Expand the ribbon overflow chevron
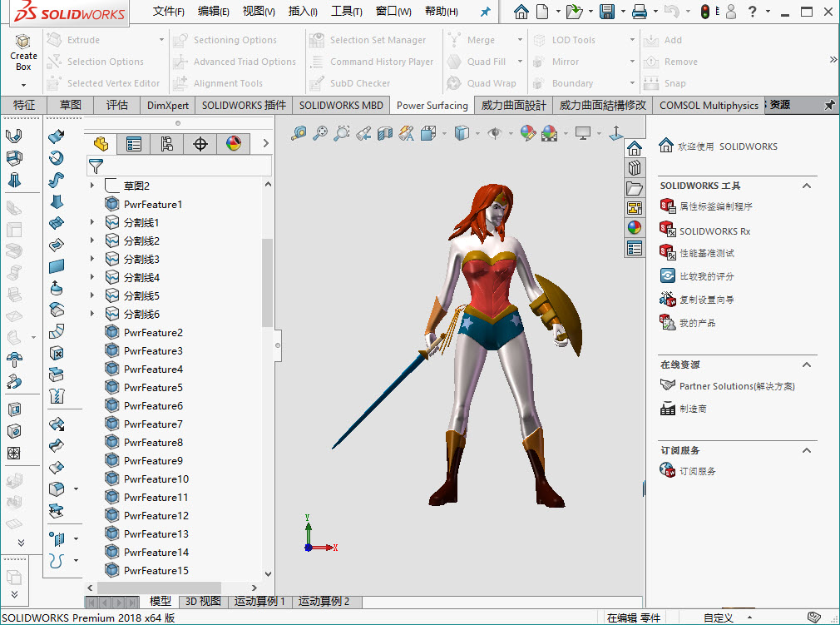 (x=833, y=59)
